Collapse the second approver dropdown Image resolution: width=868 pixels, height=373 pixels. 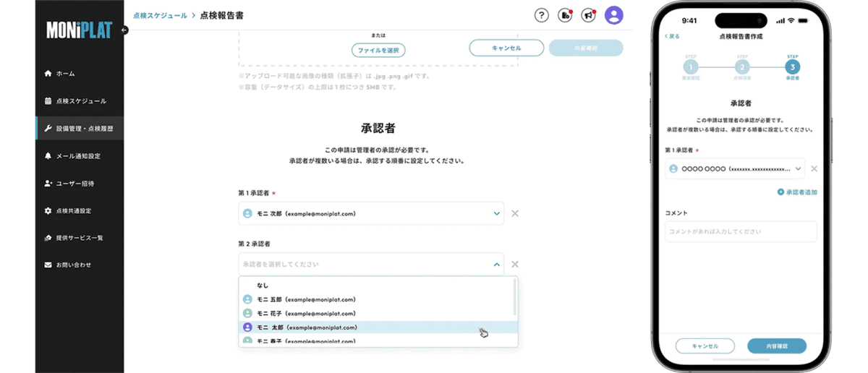click(x=496, y=265)
